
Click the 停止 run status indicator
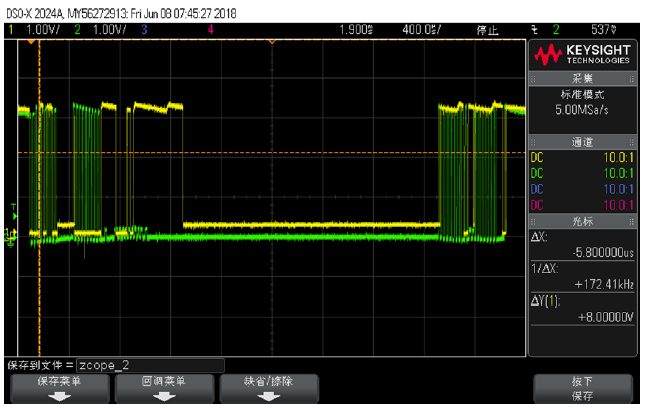pyautogui.click(x=487, y=30)
